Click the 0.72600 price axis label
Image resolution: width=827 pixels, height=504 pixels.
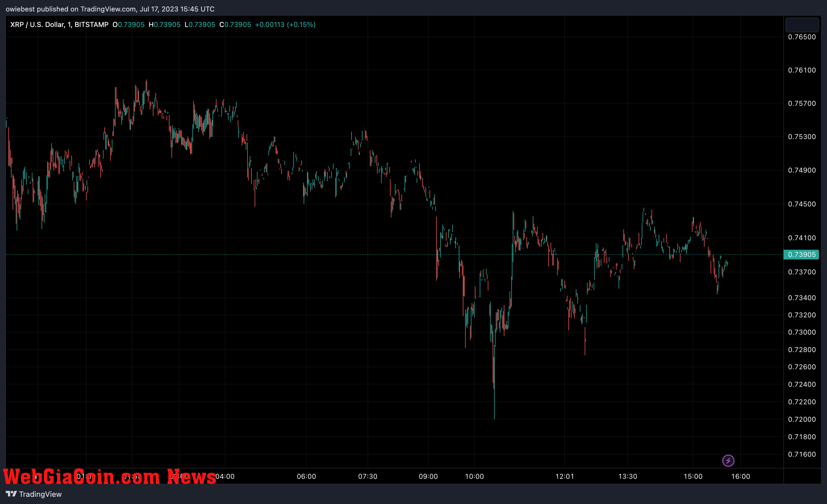click(x=802, y=367)
